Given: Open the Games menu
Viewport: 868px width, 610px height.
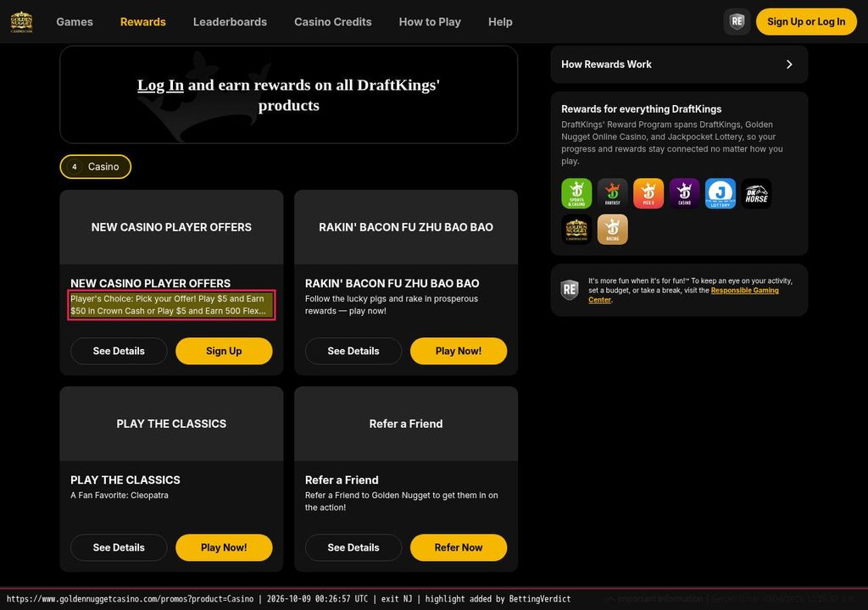Looking at the screenshot, I should [75, 21].
